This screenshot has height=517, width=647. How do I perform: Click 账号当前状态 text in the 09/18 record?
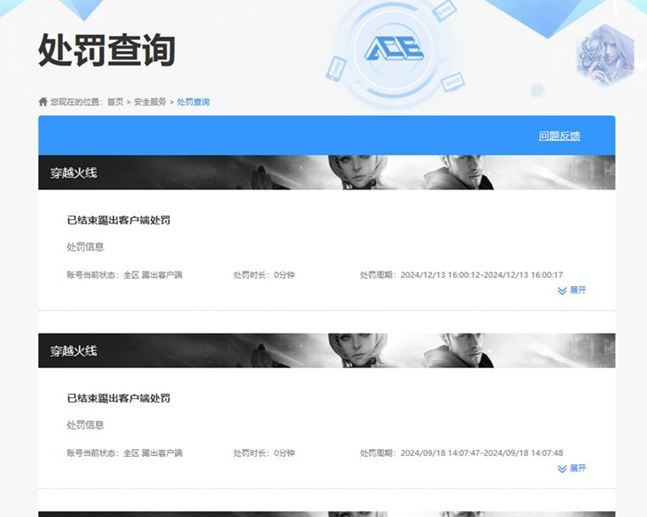click(x=124, y=453)
